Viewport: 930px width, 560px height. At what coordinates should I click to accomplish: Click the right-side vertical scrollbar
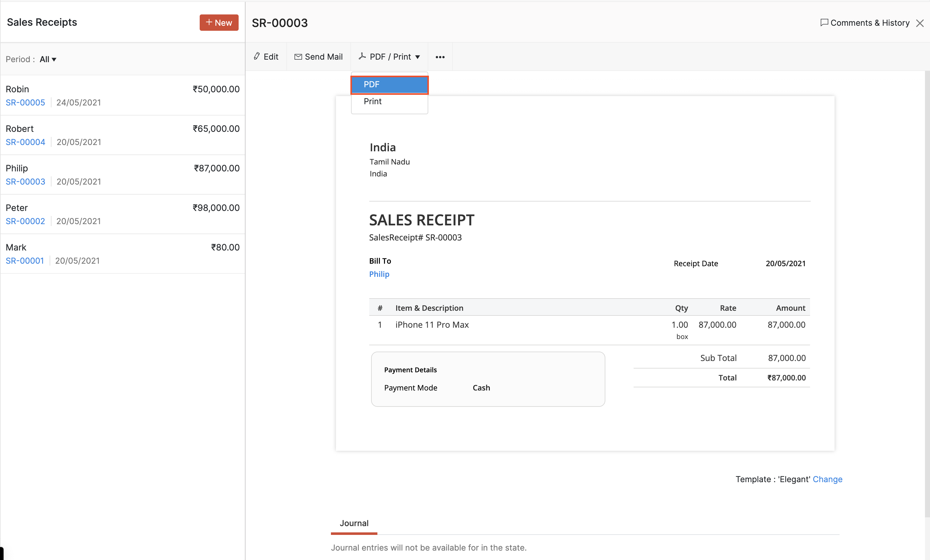point(927,294)
